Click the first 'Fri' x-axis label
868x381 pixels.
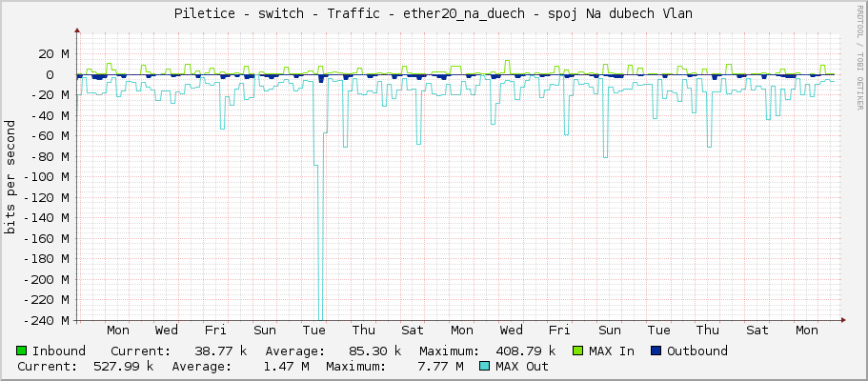point(215,331)
